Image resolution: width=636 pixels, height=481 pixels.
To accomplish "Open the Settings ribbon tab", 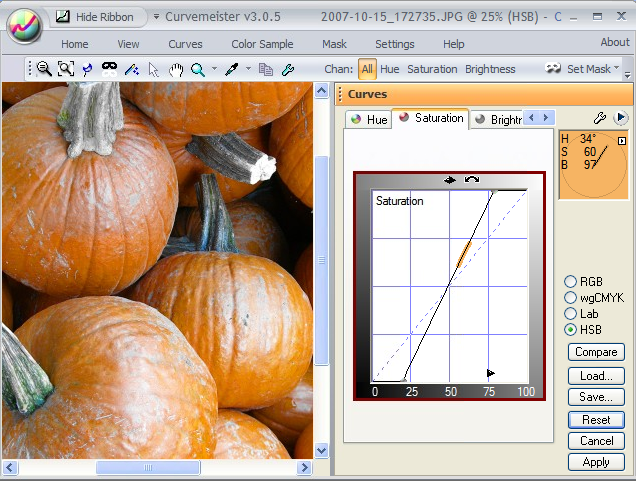I will tap(395, 44).
